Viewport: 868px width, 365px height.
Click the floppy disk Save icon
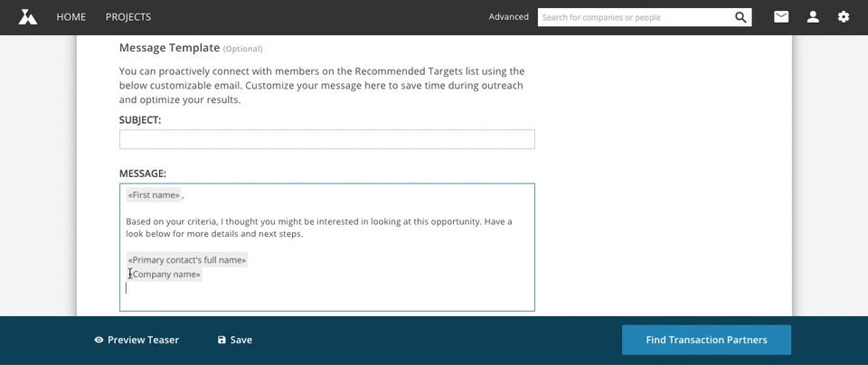point(222,340)
